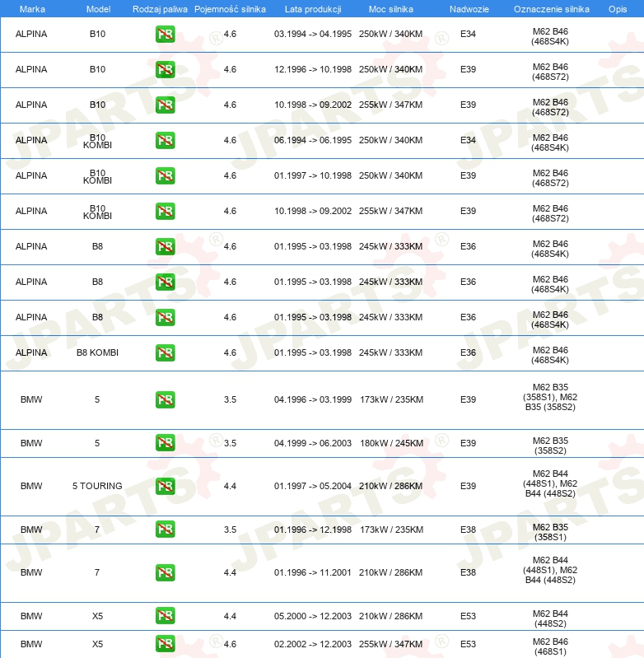Click the M62 B46 (468S1) engine code

pos(550,646)
